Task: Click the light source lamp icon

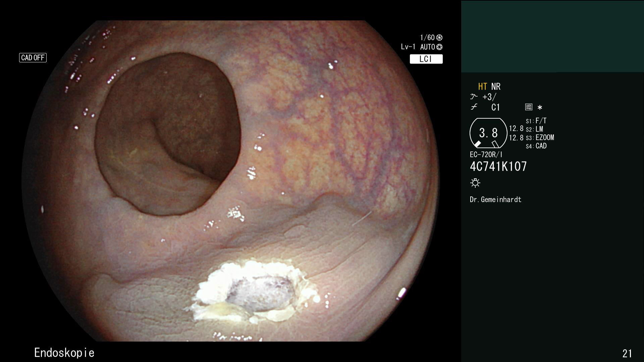Action: tap(475, 183)
